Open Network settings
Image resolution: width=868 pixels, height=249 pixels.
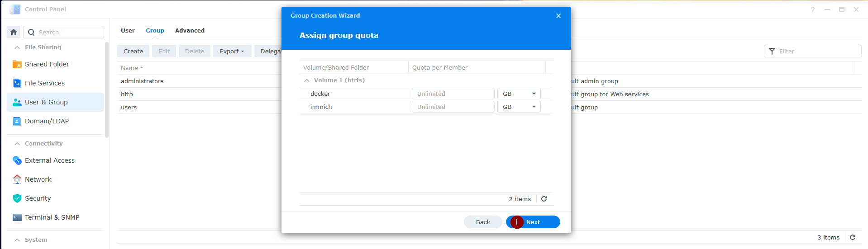[38, 179]
